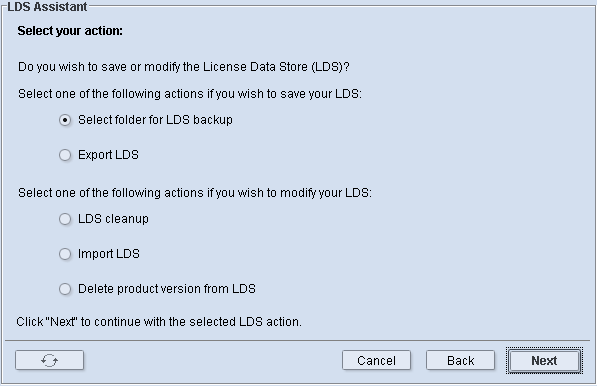597x386 pixels.
Task: Click the 'wish to modify your LDS' prompt text
Action: (195, 193)
